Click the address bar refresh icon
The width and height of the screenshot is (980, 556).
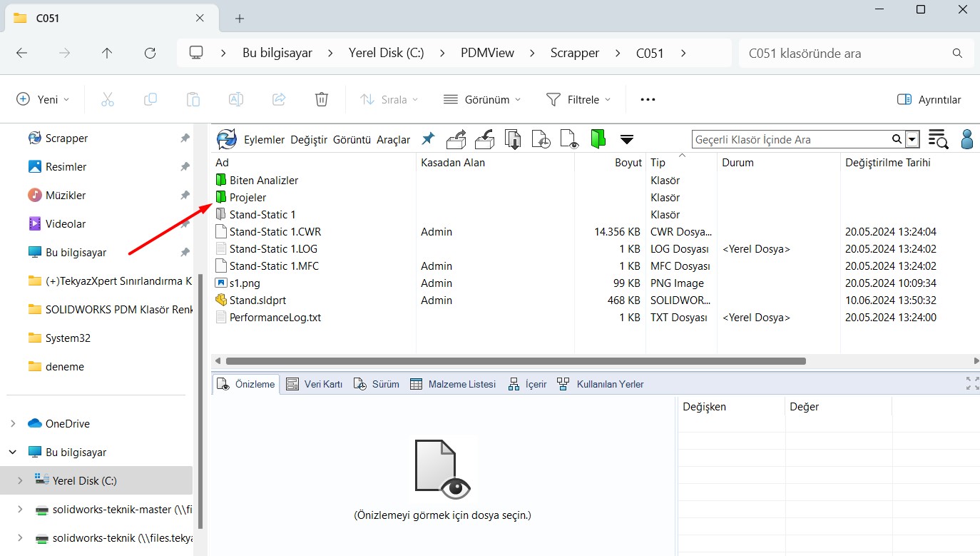(x=150, y=53)
